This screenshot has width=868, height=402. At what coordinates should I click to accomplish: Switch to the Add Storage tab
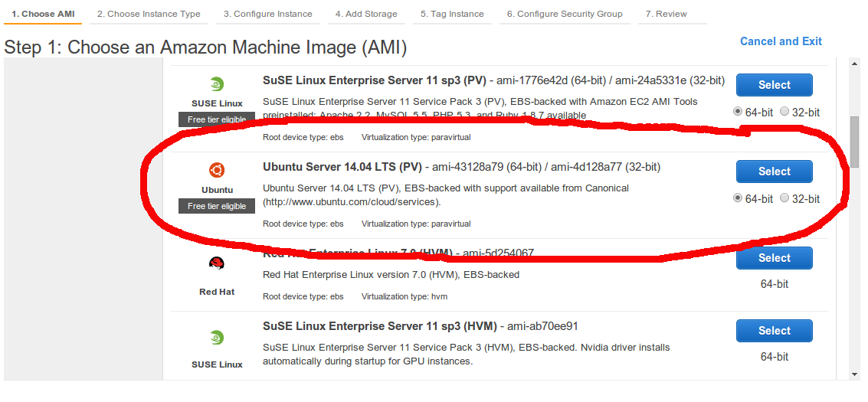point(366,14)
